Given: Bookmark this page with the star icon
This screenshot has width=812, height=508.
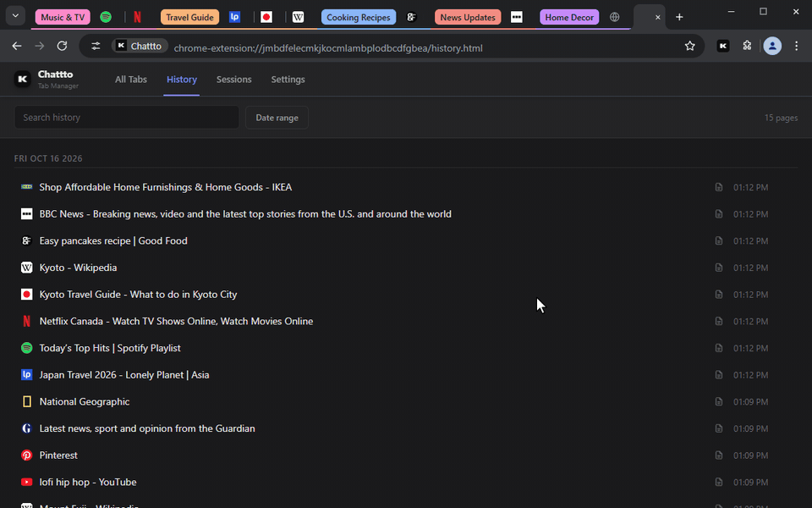Looking at the screenshot, I should (690, 46).
